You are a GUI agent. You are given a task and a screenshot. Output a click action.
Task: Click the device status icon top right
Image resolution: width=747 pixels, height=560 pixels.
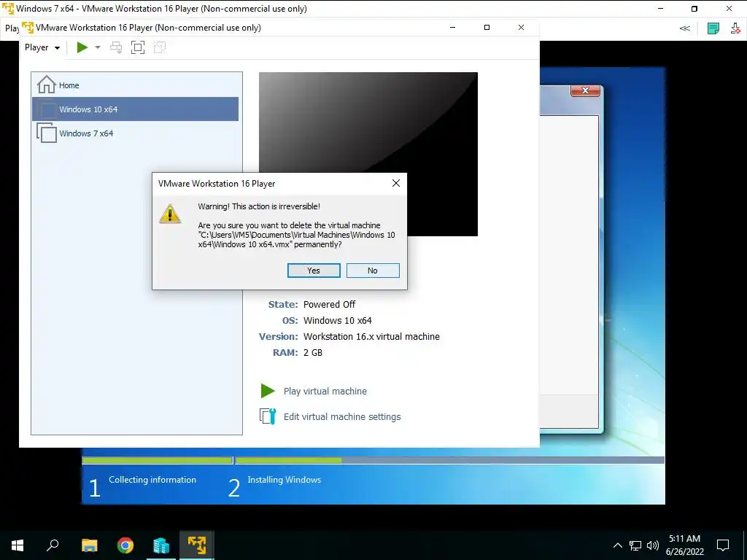(735, 28)
